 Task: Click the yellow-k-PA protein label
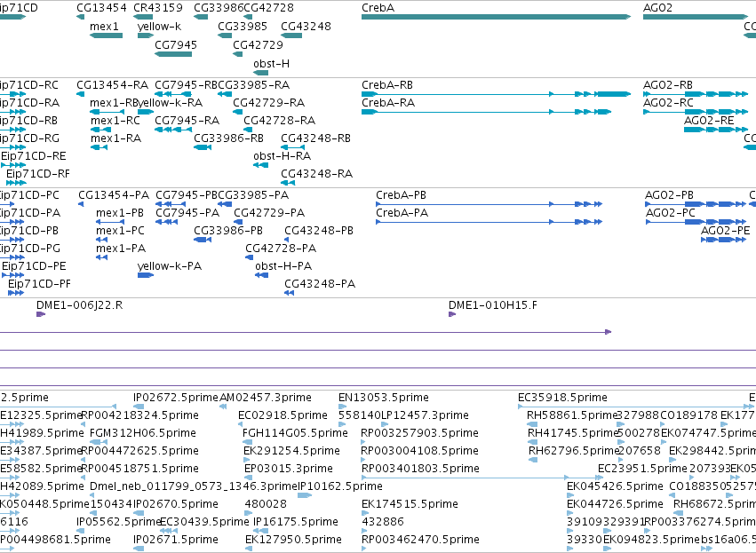click(170, 266)
